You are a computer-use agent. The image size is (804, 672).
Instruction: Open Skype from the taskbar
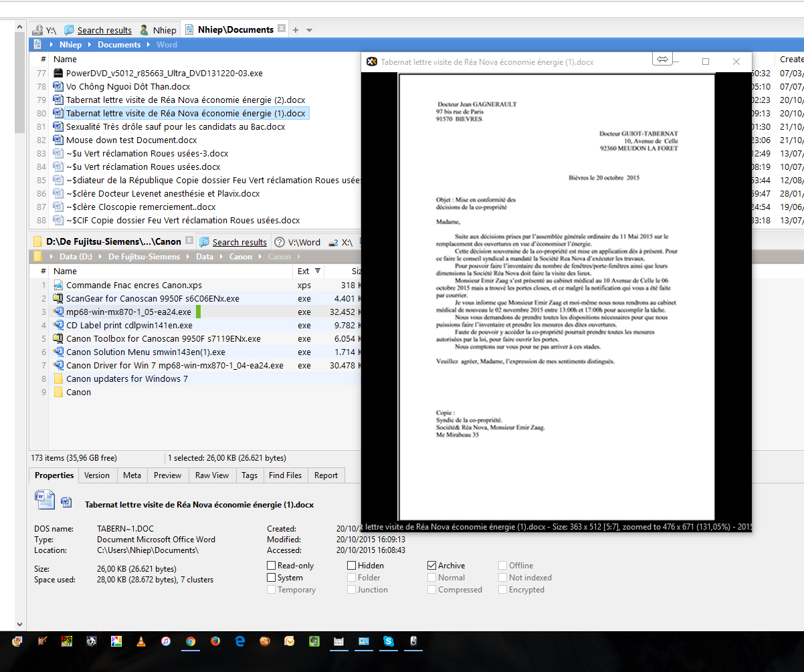click(x=389, y=641)
